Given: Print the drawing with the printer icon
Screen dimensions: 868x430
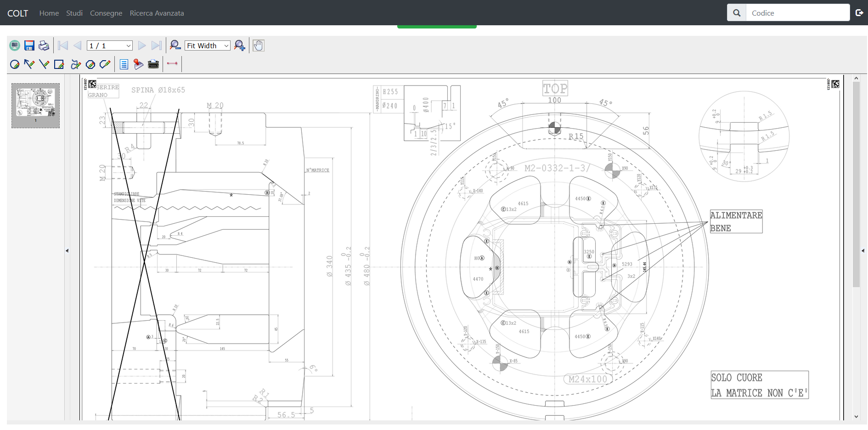Looking at the screenshot, I should pos(44,45).
